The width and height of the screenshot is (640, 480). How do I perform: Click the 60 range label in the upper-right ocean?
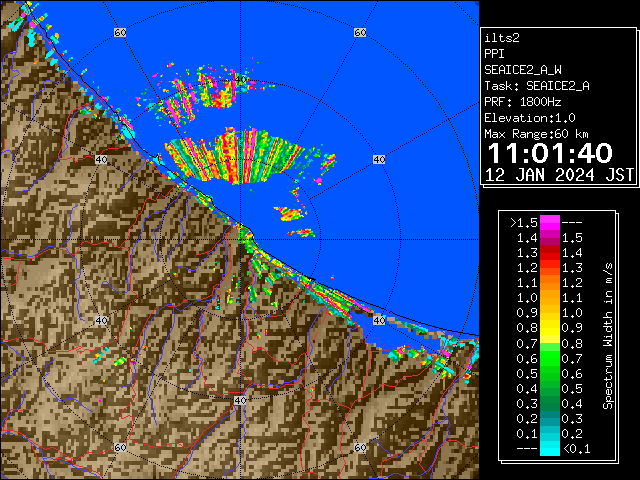[x=360, y=32]
